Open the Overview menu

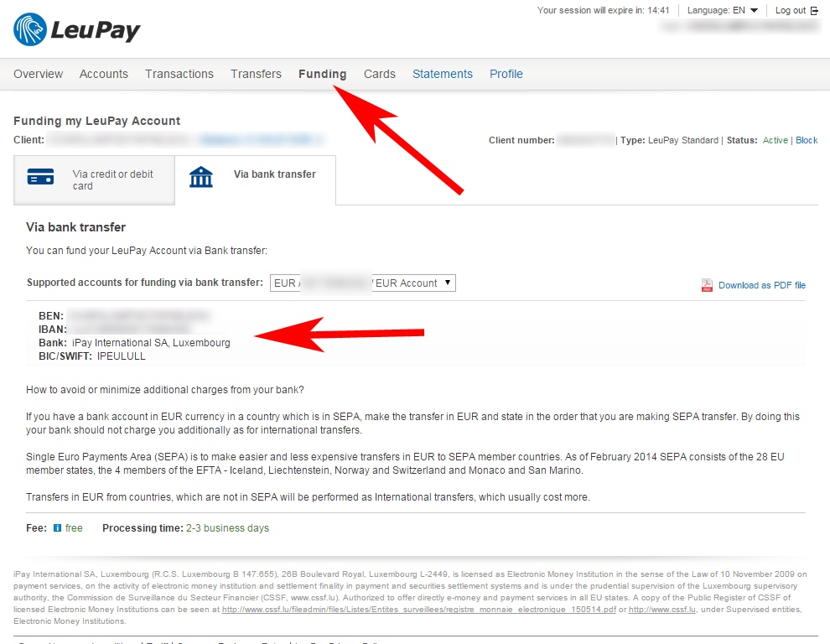[x=38, y=74]
